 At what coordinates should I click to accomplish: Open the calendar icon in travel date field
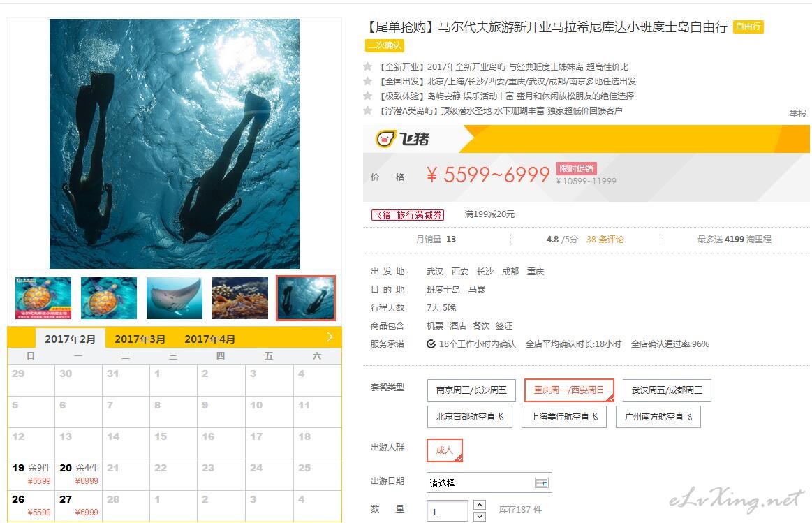coord(541,483)
